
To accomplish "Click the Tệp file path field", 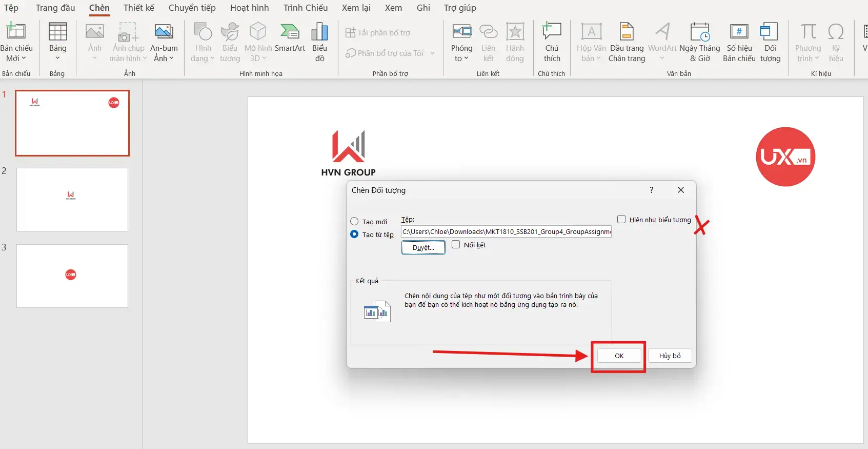I will [506, 231].
